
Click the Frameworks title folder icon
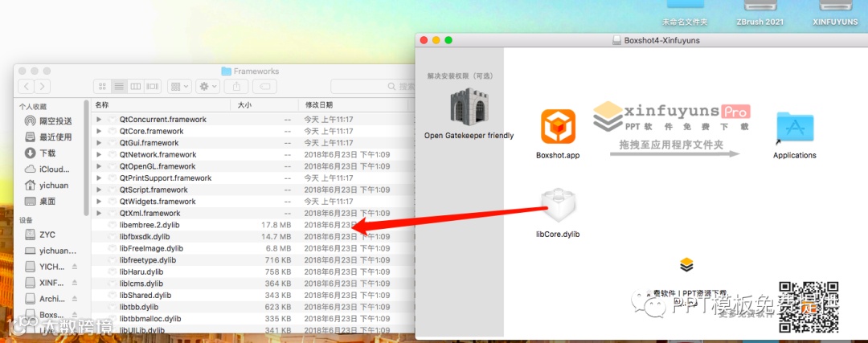(x=226, y=71)
